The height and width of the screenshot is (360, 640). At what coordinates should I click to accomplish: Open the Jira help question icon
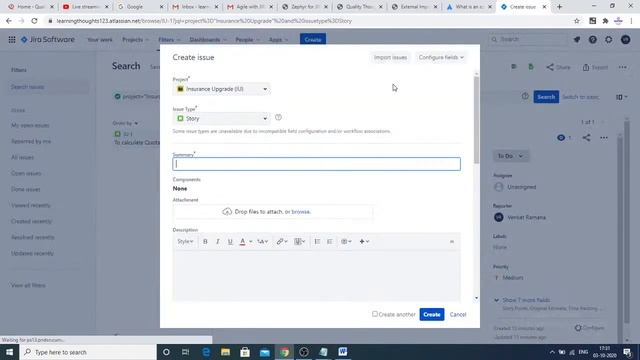[593, 40]
